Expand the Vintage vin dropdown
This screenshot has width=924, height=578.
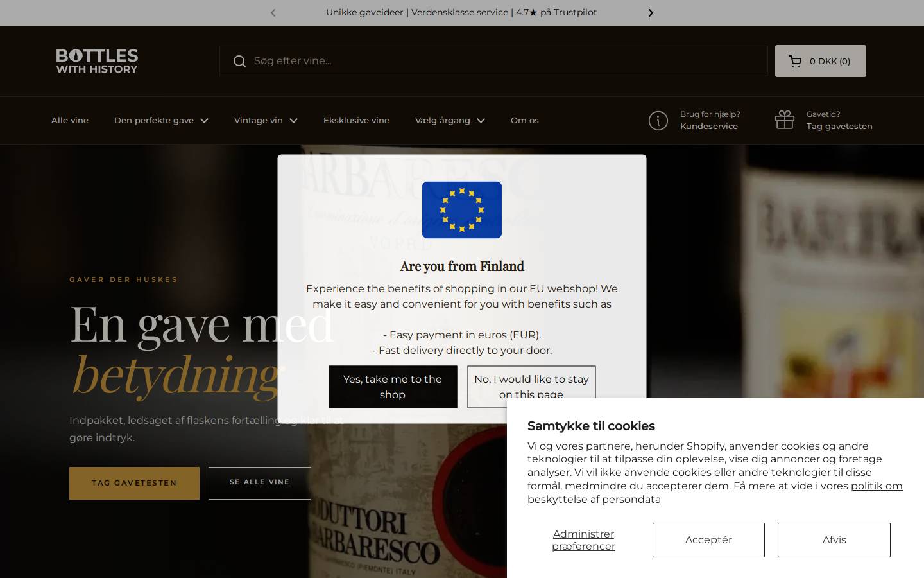pos(266,120)
